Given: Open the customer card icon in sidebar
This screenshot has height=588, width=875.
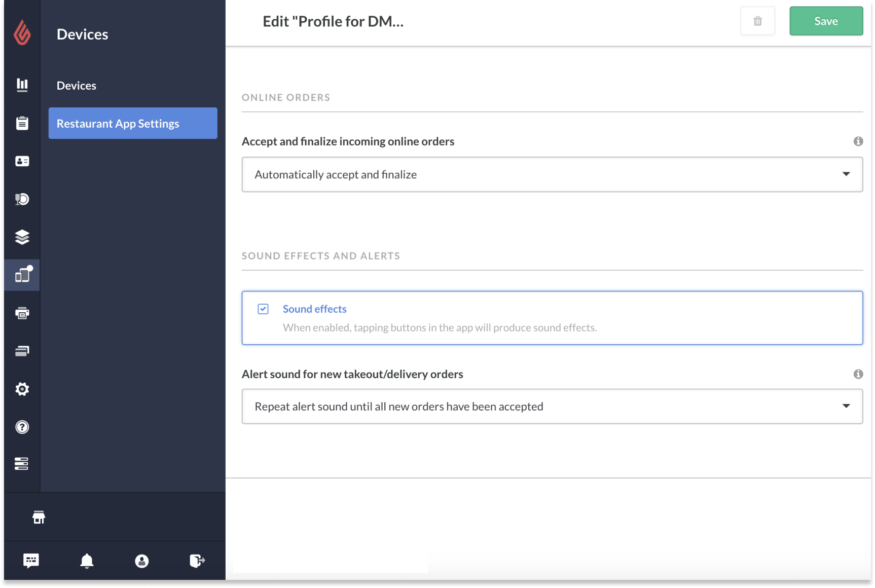Looking at the screenshot, I should (22, 161).
